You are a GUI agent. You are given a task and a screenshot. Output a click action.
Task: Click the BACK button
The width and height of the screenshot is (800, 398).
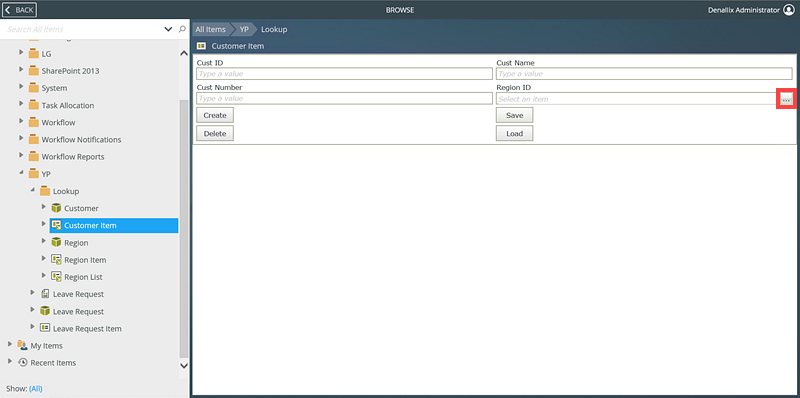point(19,10)
